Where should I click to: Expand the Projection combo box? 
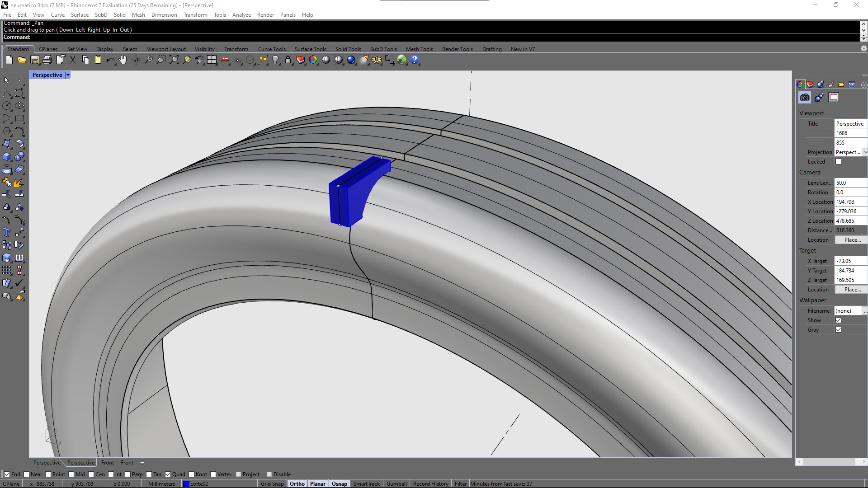point(865,152)
